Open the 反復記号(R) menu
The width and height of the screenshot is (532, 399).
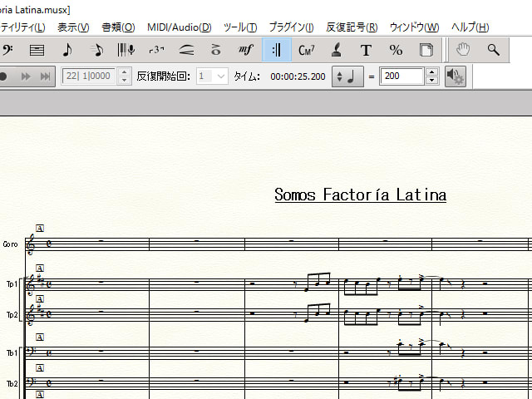[352, 27]
